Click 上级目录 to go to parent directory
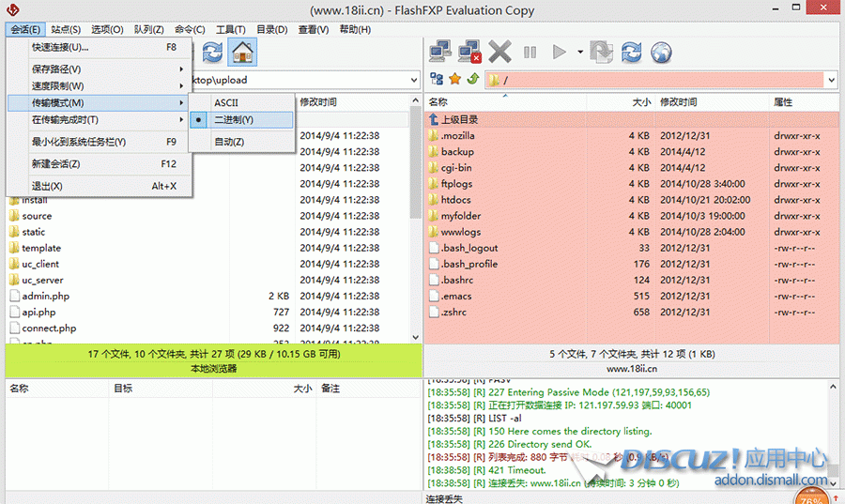The width and height of the screenshot is (845, 504). [460, 119]
